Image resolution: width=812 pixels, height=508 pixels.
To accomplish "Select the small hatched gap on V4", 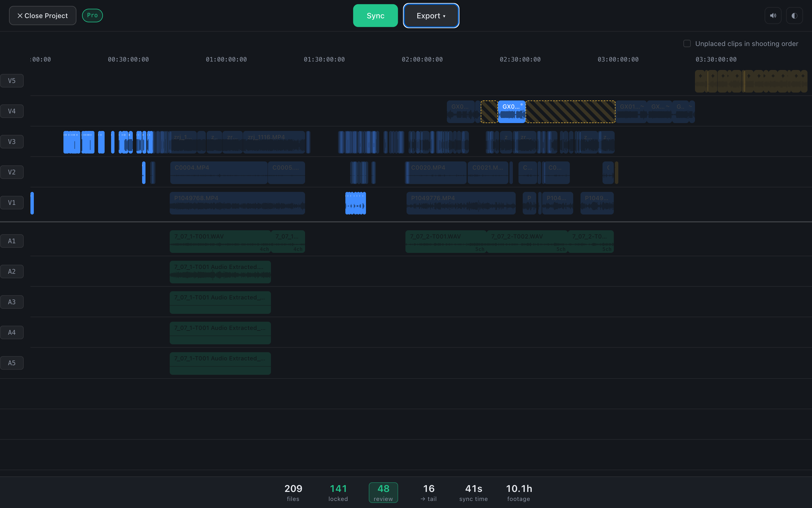I will point(489,112).
